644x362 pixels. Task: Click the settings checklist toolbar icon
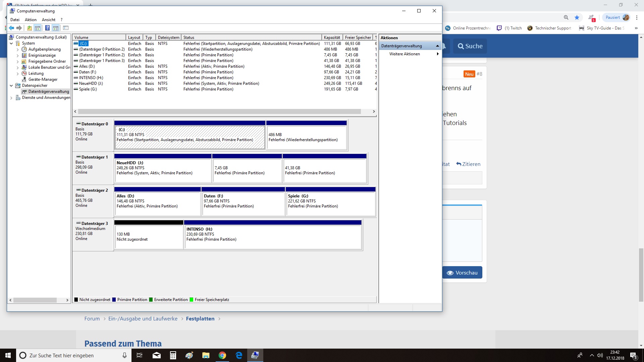coord(66,28)
